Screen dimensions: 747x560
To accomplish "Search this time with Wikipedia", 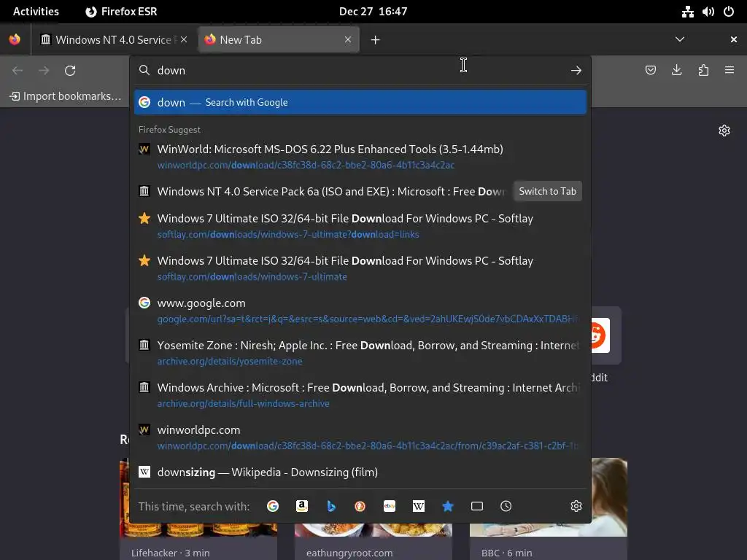I will point(418,506).
